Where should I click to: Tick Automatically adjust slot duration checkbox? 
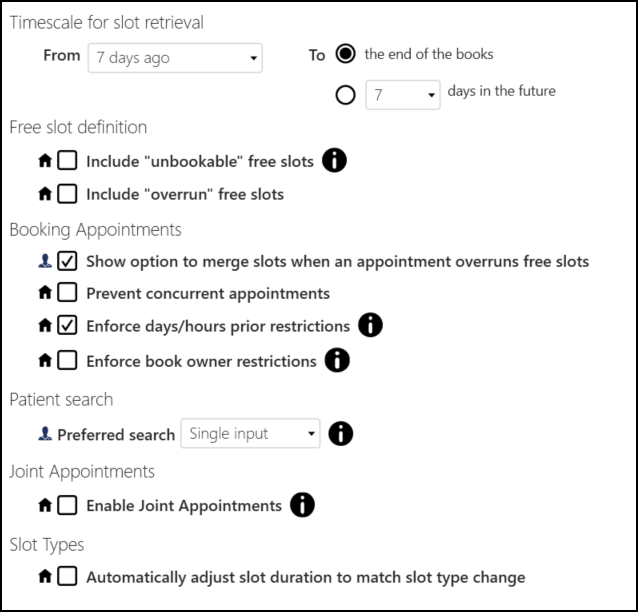pos(67,576)
